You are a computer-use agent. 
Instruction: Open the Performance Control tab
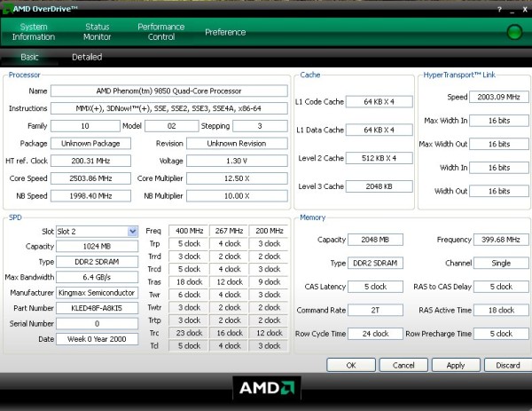[161, 32]
